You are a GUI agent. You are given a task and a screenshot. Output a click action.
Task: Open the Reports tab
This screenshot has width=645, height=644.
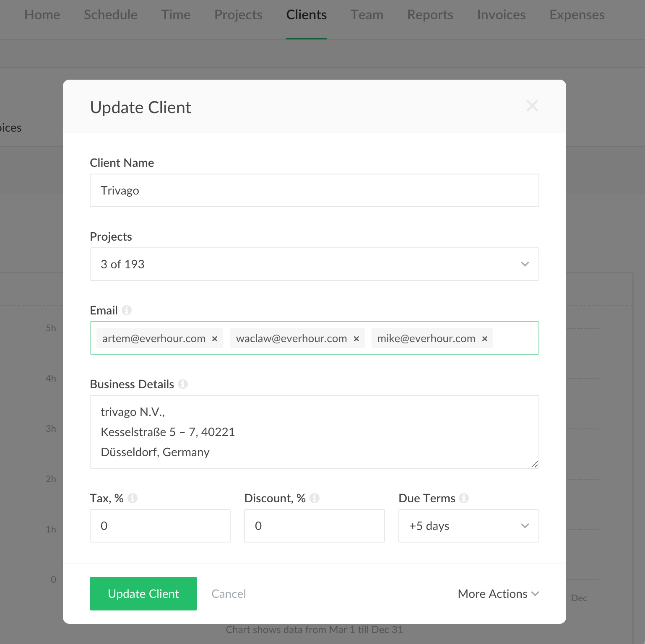tap(430, 15)
